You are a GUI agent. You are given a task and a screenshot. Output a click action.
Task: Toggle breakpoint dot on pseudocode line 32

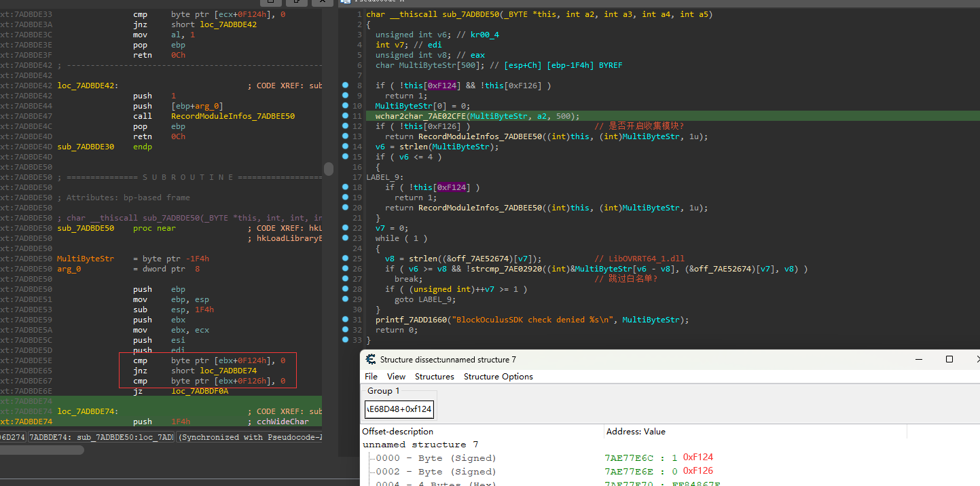(x=345, y=330)
